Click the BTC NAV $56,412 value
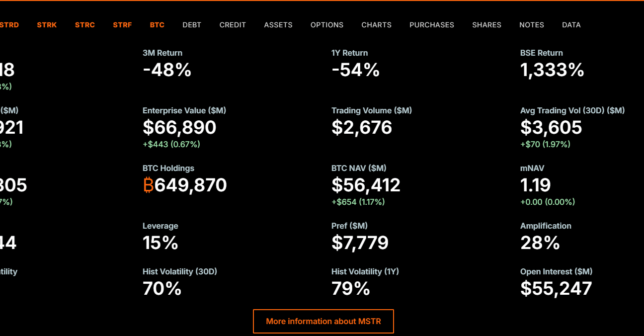The height and width of the screenshot is (336, 644). [x=366, y=185]
